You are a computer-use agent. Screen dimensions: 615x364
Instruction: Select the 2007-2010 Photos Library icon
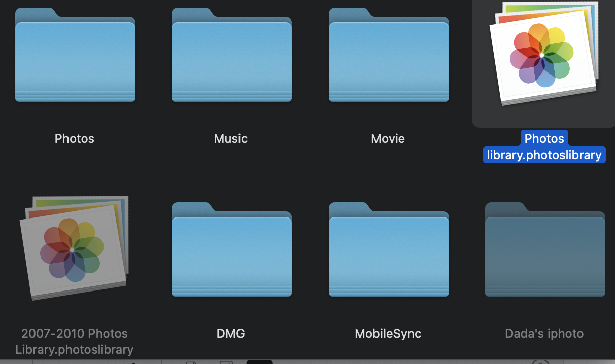[74, 248]
